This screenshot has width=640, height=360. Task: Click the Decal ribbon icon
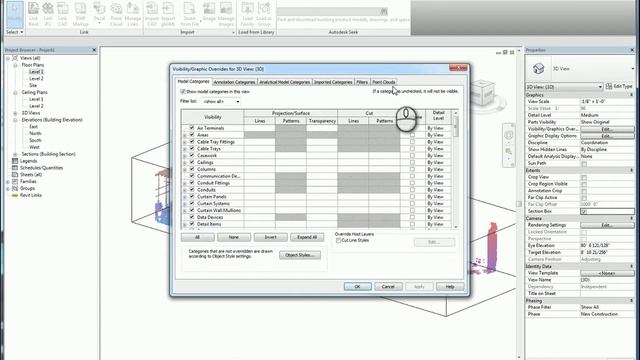tap(99, 13)
